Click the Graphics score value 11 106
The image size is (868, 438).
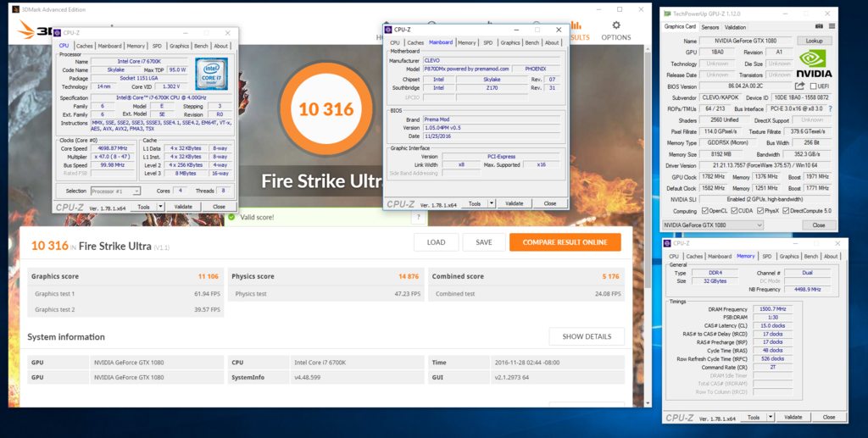(x=209, y=276)
